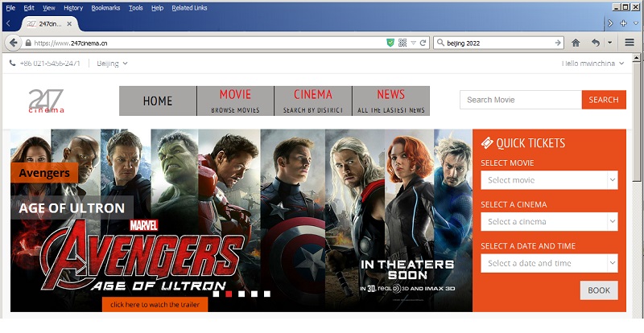The width and height of the screenshot is (644, 333).
Task: Select the 247cinema browser tab
Action: pyautogui.click(x=49, y=24)
